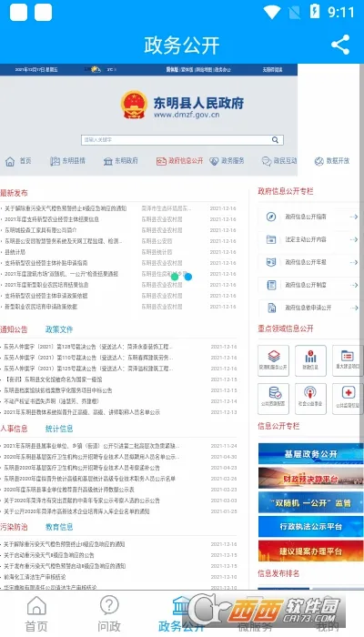Open 新型职业农民培育申请政策依据 article

41,307
